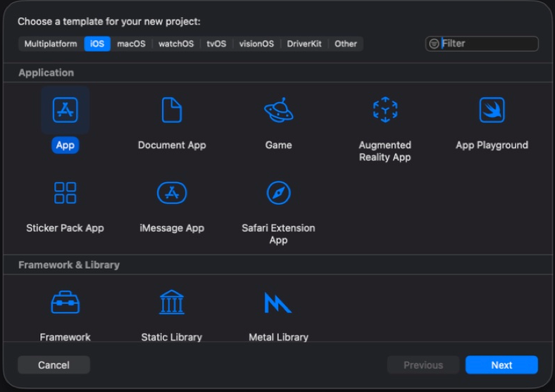Click the Augmented Reality App label
Image resolution: width=555 pixels, height=392 pixels.
[385, 151]
